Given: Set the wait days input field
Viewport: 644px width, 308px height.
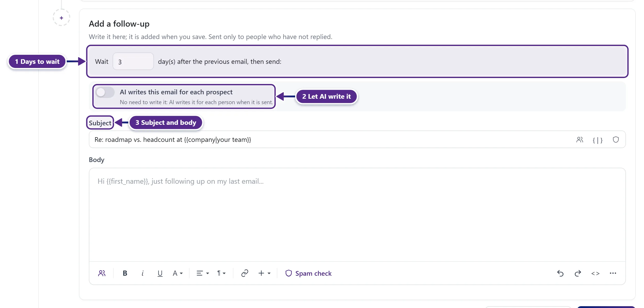Looking at the screenshot, I should pos(133,61).
